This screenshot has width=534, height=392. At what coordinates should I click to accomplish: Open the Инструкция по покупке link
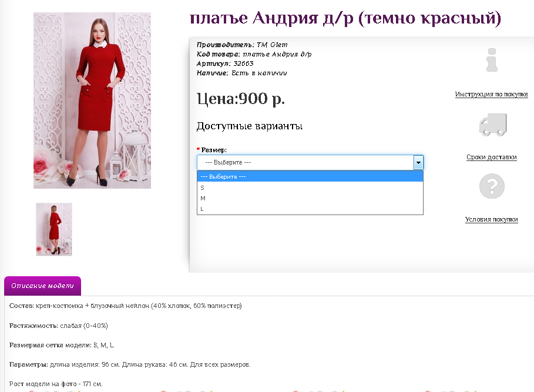tap(492, 95)
